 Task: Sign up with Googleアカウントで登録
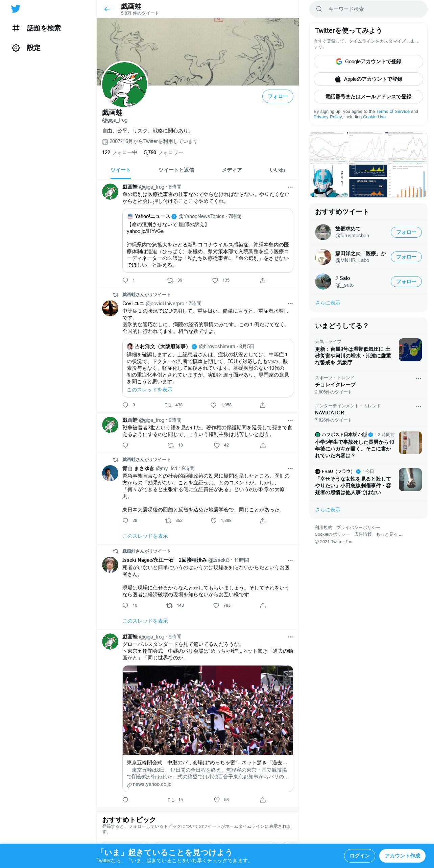click(368, 62)
